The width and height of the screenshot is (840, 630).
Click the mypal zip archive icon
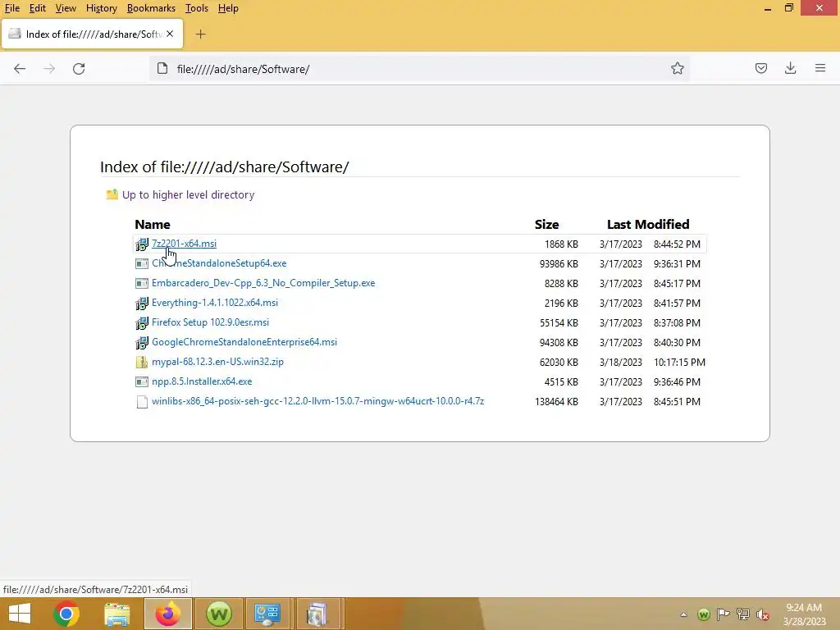tap(141, 362)
